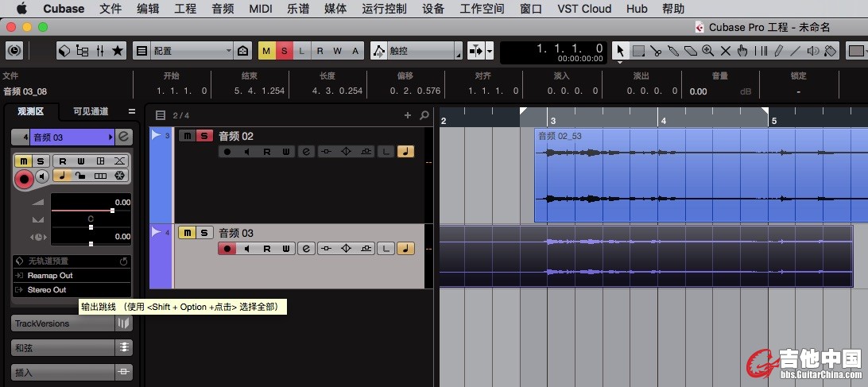Switch to the 观测区 tab

[x=30, y=111]
